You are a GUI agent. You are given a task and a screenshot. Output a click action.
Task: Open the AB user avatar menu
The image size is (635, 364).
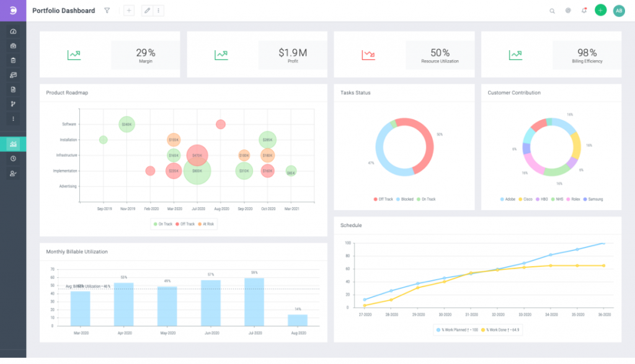pyautogui.click(x=619, y=11)
